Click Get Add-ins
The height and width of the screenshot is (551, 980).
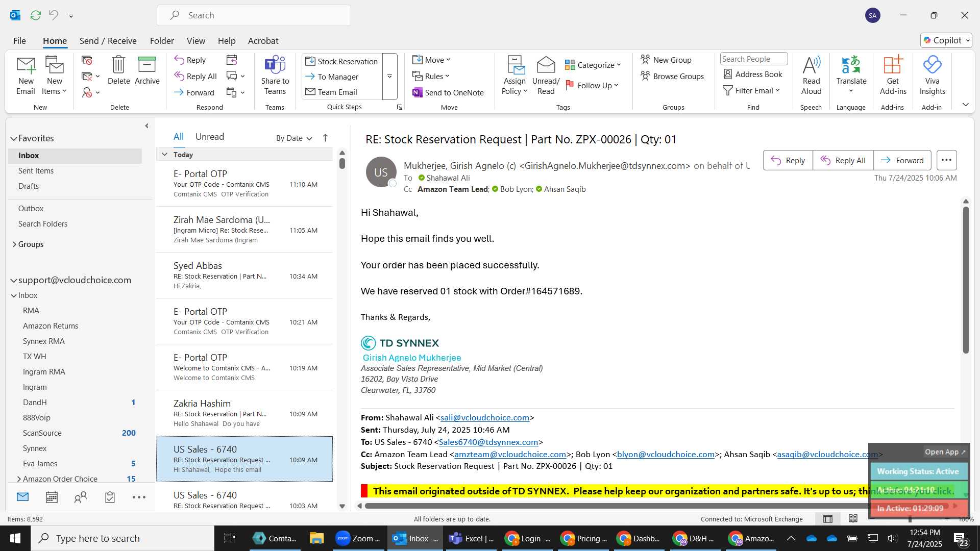pyautogui.click(x=893, y=76)
